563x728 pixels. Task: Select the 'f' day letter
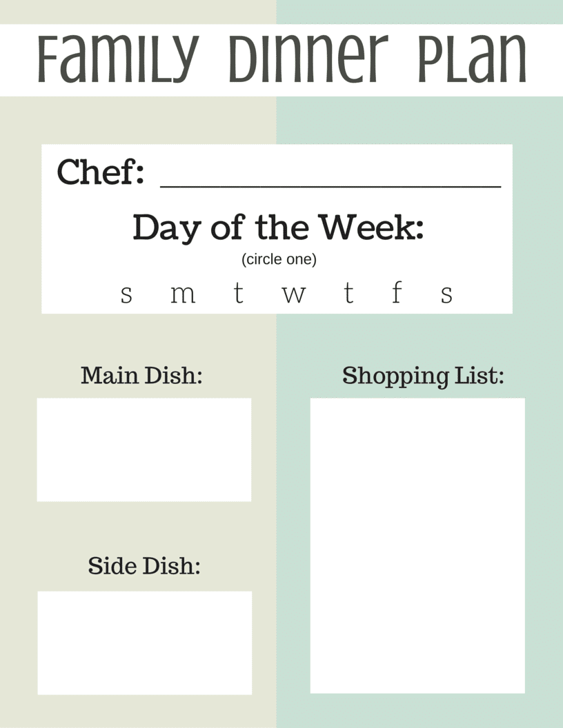point(396,292)
